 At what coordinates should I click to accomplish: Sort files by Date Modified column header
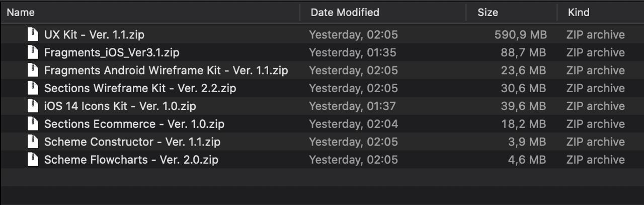click(345, 12)
